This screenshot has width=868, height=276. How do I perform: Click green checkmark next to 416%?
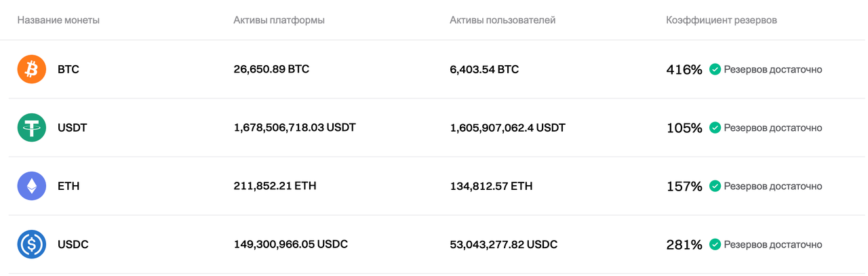click(x=715, y=69)
